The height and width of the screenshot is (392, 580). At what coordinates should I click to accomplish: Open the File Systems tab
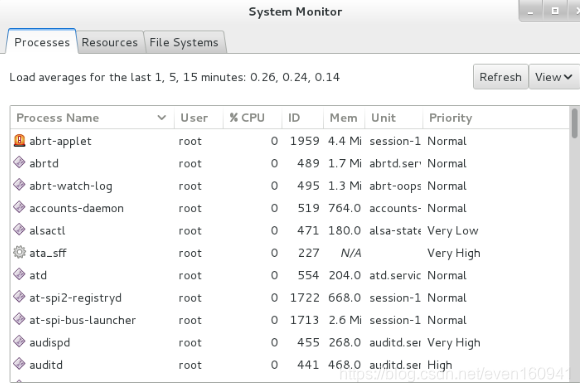tap(184, 43)
